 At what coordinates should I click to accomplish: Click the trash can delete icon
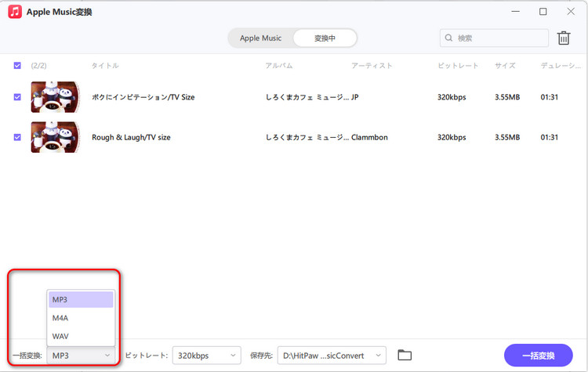[563, 38]
